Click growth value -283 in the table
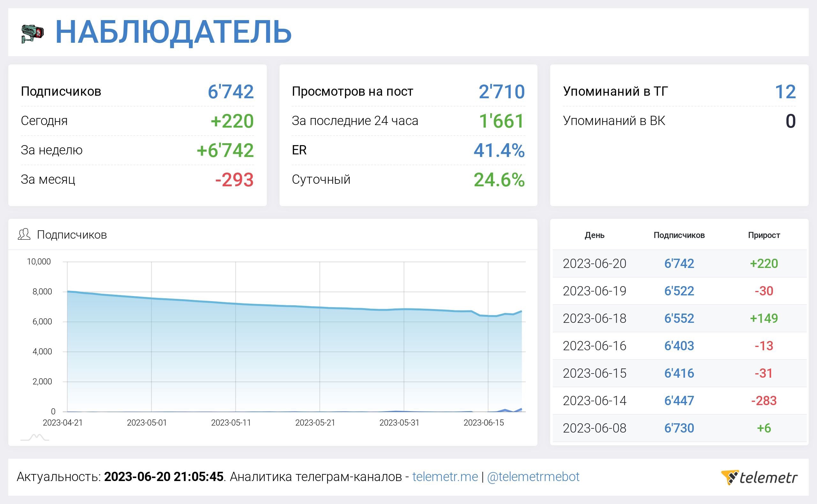Image resolution: width=817 pixels, height=504 pixels. coord(764,401)
